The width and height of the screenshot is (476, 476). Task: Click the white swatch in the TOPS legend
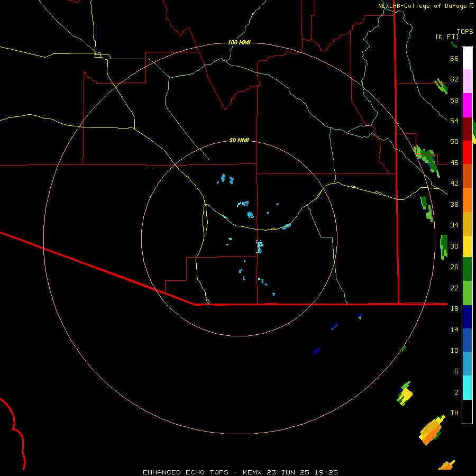[x=467, y=58]
